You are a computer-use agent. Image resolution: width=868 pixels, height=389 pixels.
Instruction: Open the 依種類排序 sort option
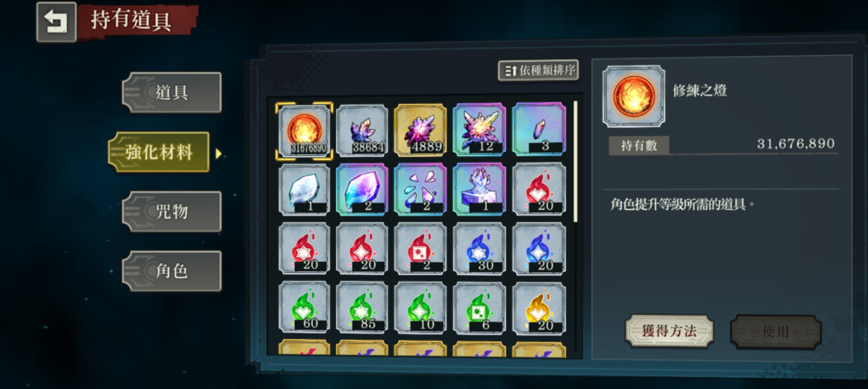coord(539,70)
